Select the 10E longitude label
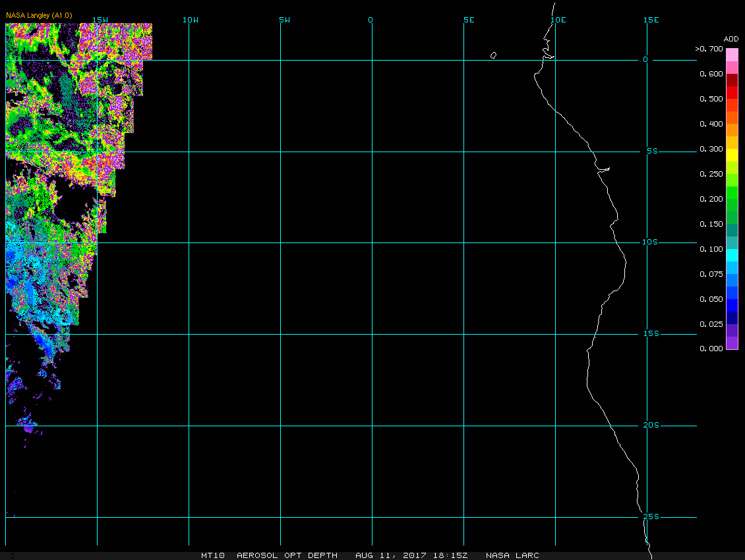This screenshot has height=560, width=745. point(558,20)
